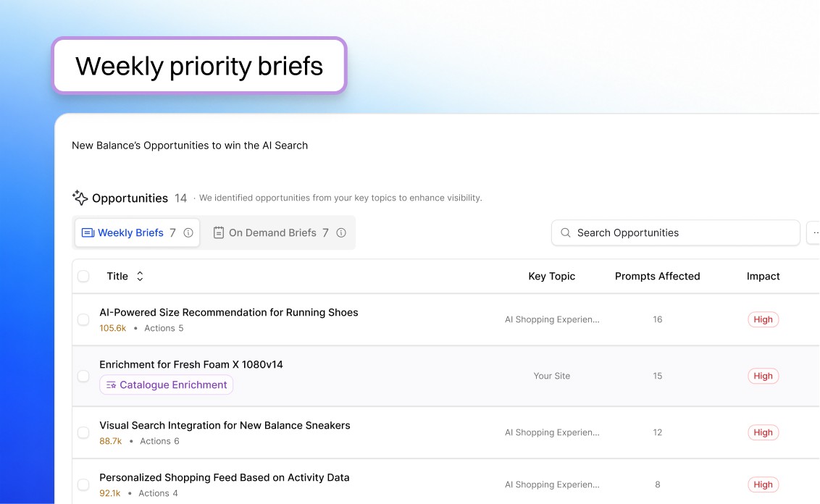The width and height of the screenshot is (820, 504).
Task: Click the Catalogue Enrichment tag
Action: click(x=167, y=385)
